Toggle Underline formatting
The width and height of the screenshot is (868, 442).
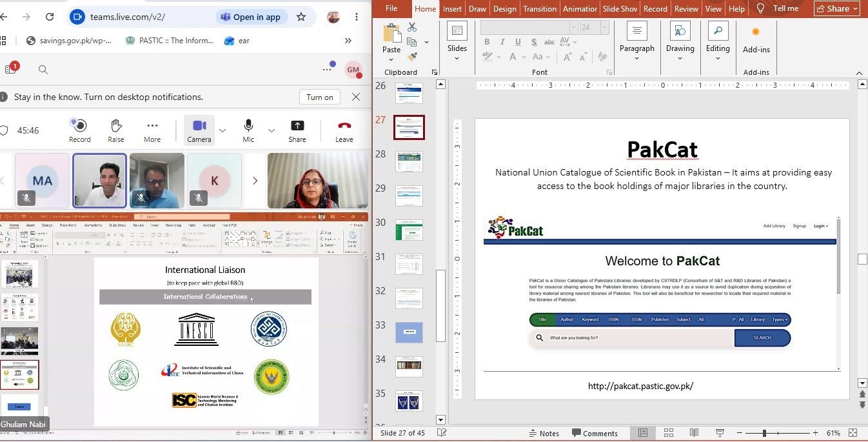tap(518, 42)
